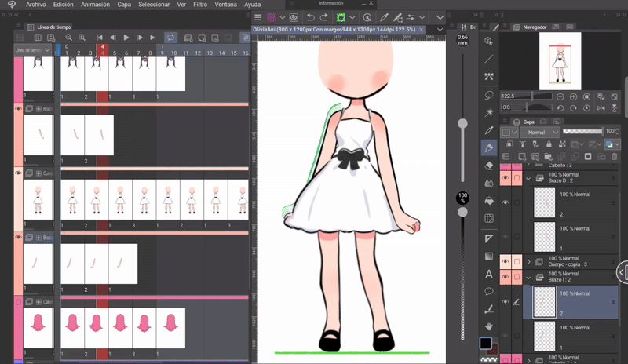Select the Pen tool in toolbar
Image resolution: width=628 pixels, height=364 pixels.
point(489,147)
